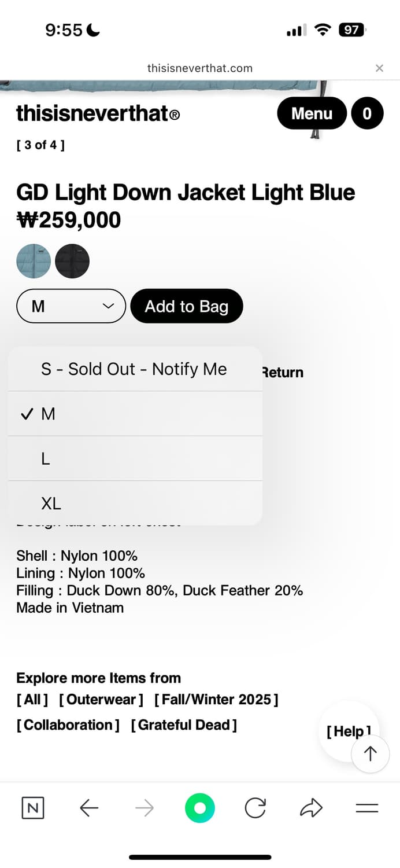Close the browser view with X
Screen dimensions: 400x868
[x=379, y=68]
